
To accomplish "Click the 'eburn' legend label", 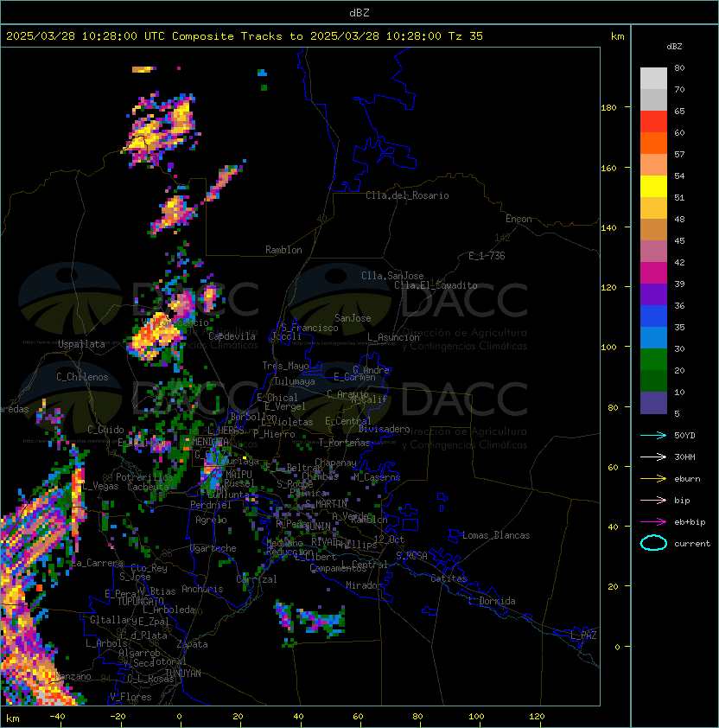I will click(x=687, y=479).
